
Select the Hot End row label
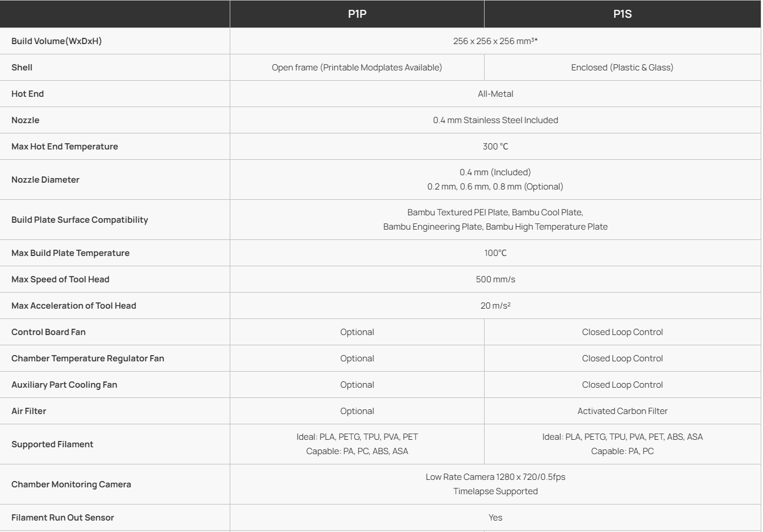27,94
